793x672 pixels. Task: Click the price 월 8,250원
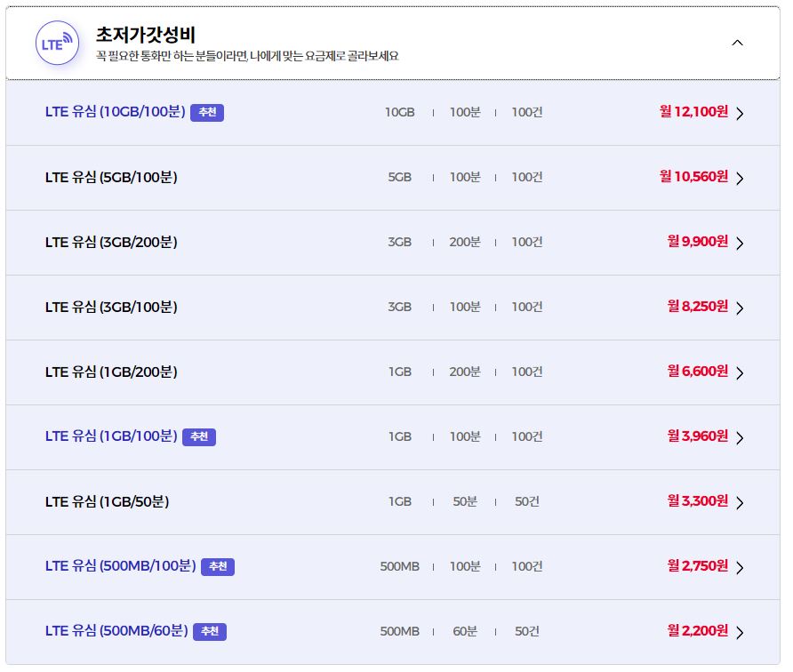(698, 306)
